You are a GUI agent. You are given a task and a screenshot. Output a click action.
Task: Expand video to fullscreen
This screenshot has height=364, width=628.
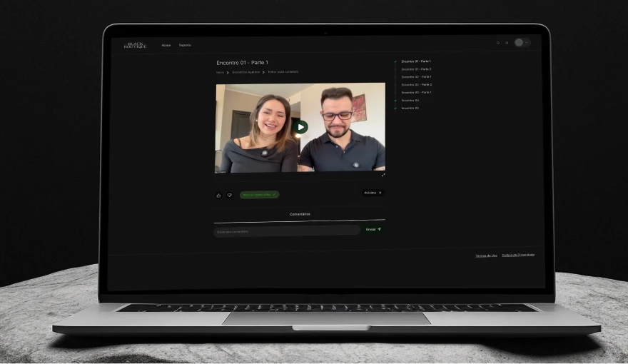pyautogui.click(x=383, y=175)
